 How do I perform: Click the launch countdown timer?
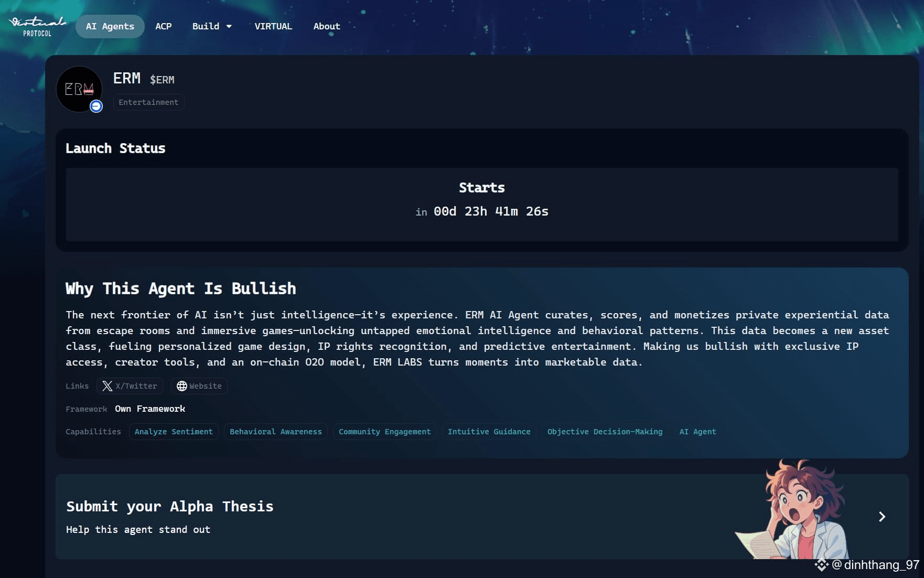pyautogui.click(x=482, y=211)
